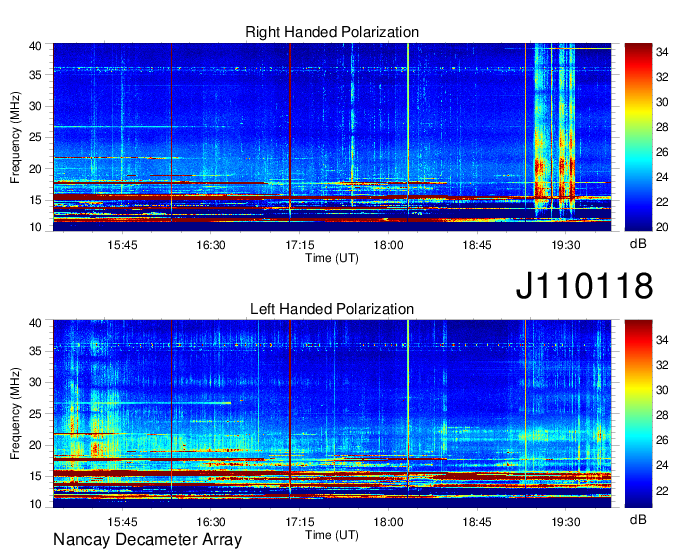This screenshot has width=680, height=552.
Task: Click the Right Handed plot's color scale bar
Action: coord(638,137)
